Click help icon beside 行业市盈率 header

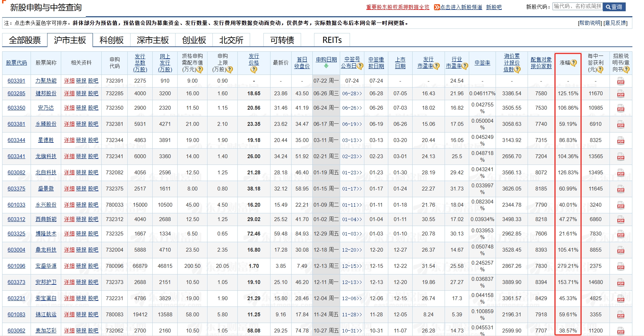[465, 66]
